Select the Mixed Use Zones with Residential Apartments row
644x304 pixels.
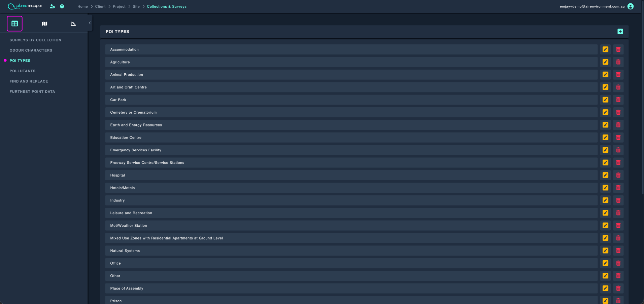pos(351,238)
